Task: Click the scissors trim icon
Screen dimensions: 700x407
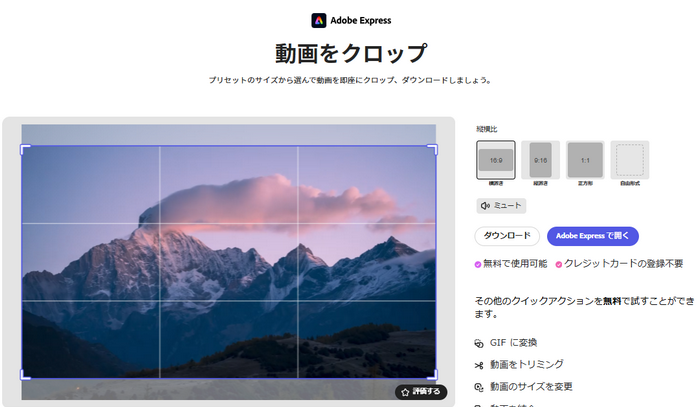Action: [x=479, y=365]
